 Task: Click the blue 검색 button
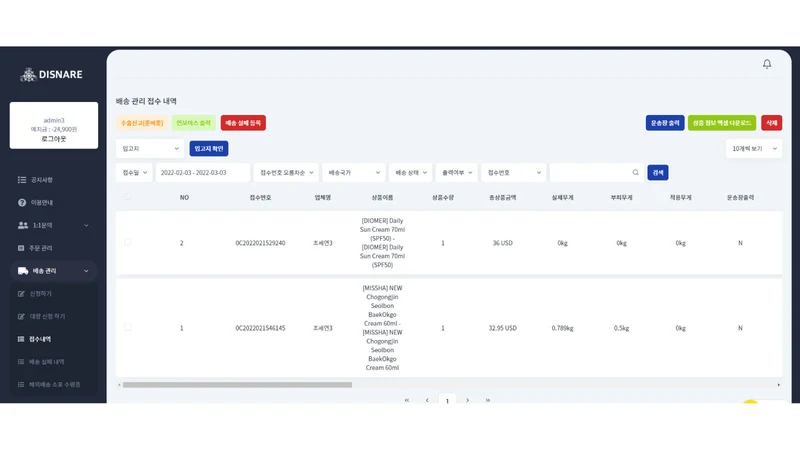coord(658,172)
